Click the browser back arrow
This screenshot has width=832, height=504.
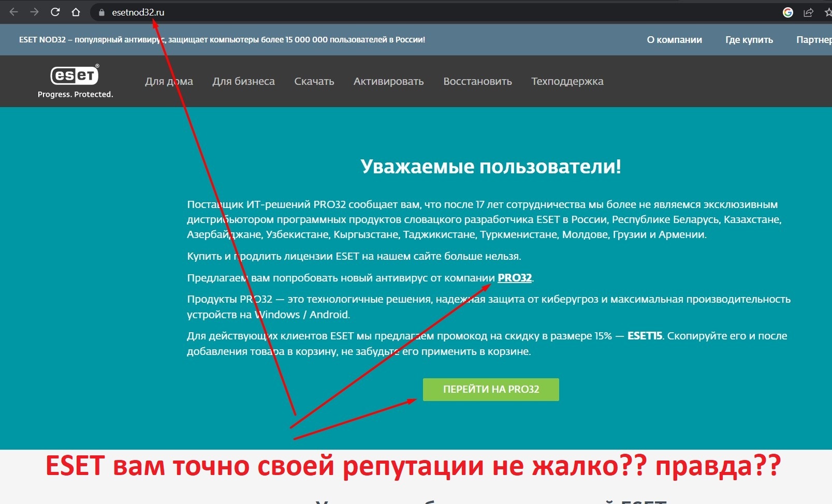tap(14, 12)
